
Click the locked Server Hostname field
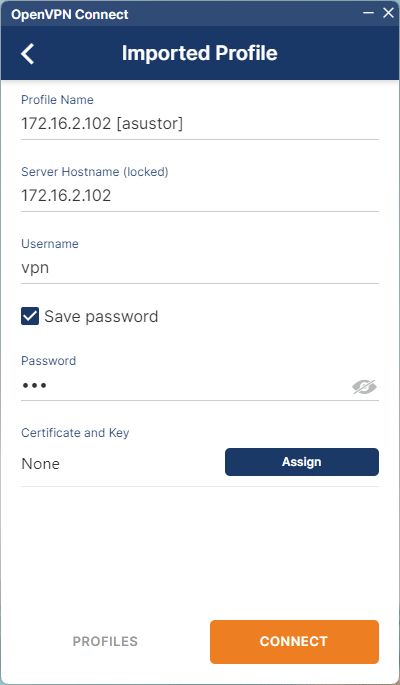(x=200, y=195)
